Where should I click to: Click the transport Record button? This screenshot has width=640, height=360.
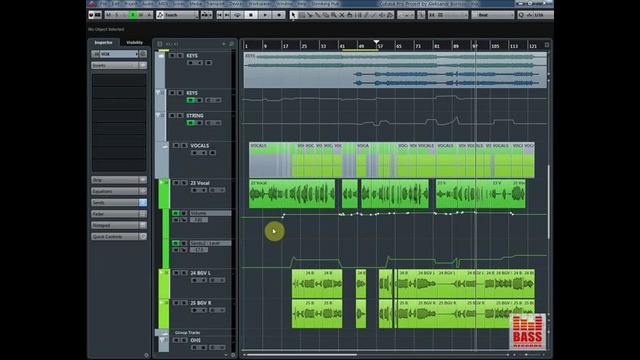279,15
